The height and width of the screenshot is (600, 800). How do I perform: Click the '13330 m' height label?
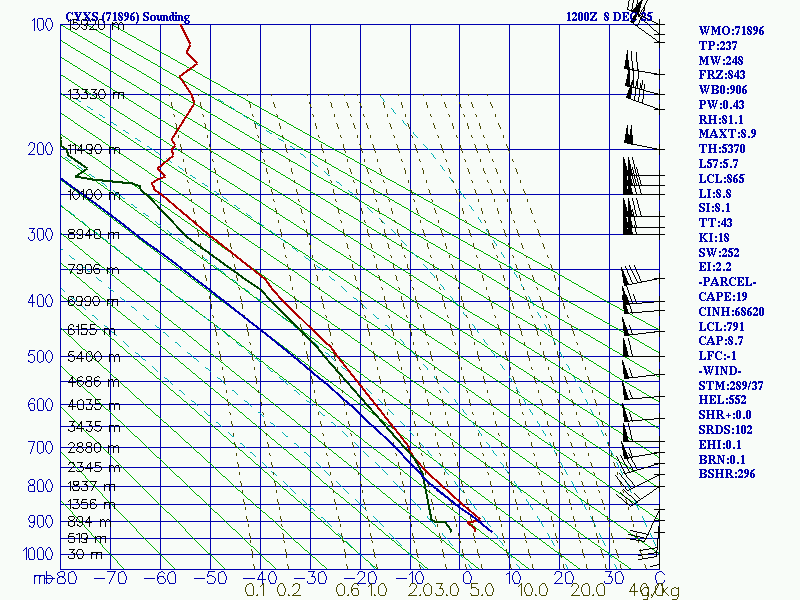(96, 94)
